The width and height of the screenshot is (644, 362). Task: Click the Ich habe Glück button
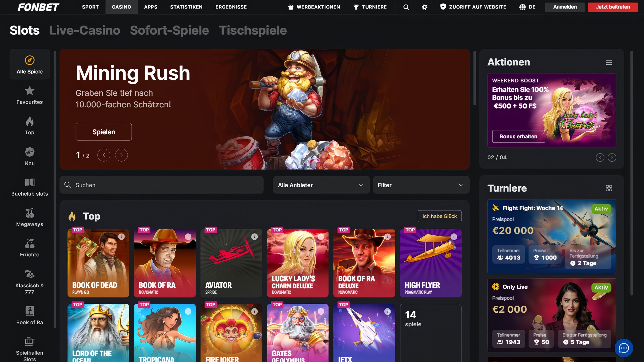pos(440,216)
